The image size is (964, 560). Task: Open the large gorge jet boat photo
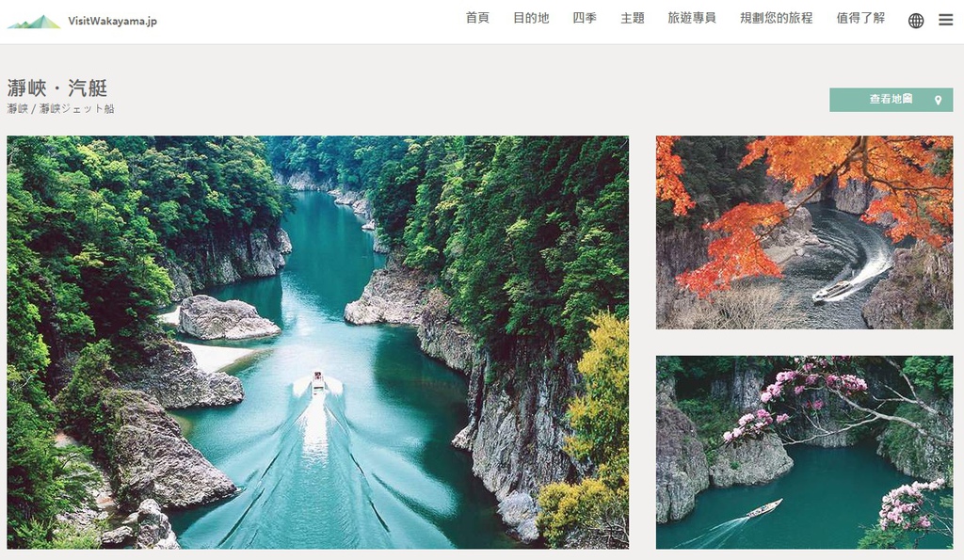318,343
